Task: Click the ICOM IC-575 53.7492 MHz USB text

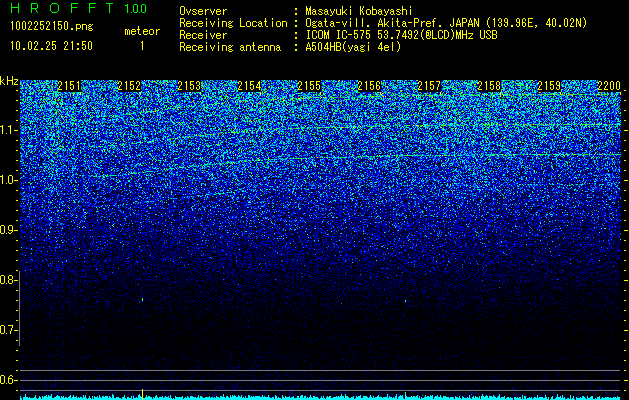Action: (402, 35)
